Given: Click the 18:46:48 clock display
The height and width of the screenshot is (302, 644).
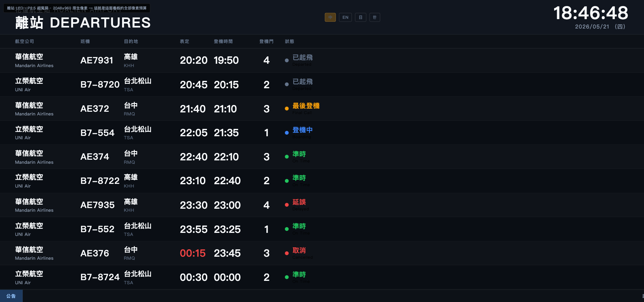Looking at the screenshot, I should pyautogui.click(x=591, y=13).
